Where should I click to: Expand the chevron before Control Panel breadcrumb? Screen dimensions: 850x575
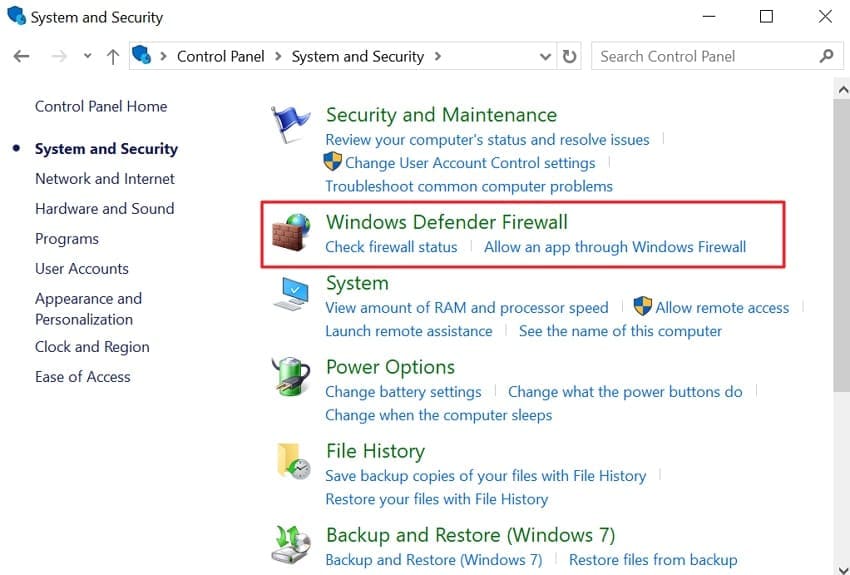click(x=163, y=56)
